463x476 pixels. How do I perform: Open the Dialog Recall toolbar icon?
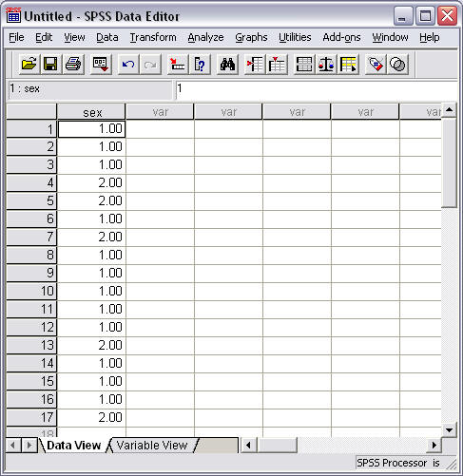coord(101,65)
